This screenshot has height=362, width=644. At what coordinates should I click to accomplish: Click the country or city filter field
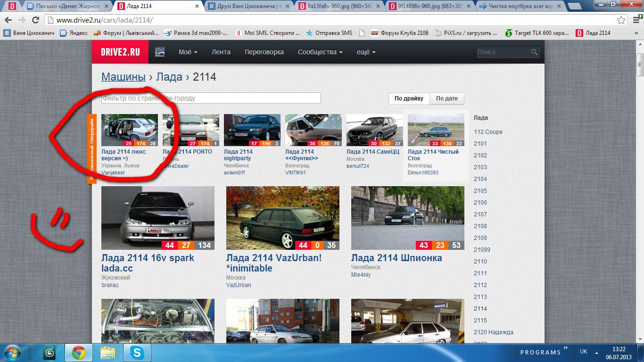point(211,98)
